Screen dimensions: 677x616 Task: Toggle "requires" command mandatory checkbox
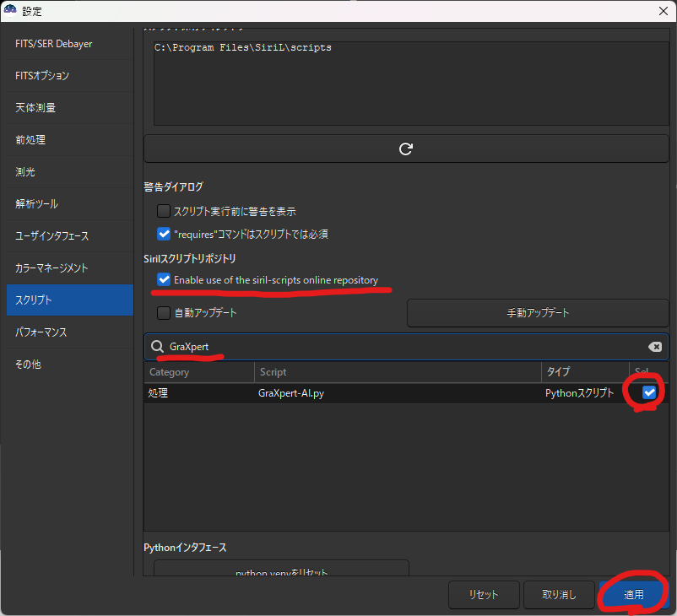pos(164,234)
